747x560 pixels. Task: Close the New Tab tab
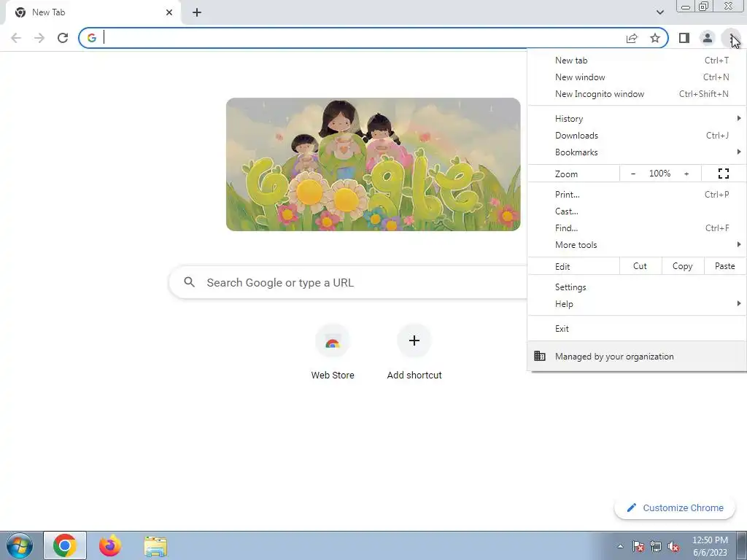(169, 12)
